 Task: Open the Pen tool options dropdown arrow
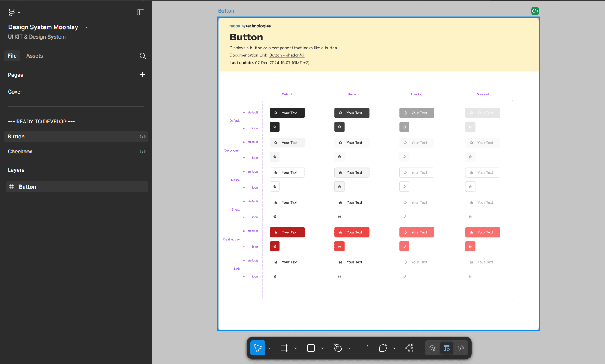click(349, 348)
